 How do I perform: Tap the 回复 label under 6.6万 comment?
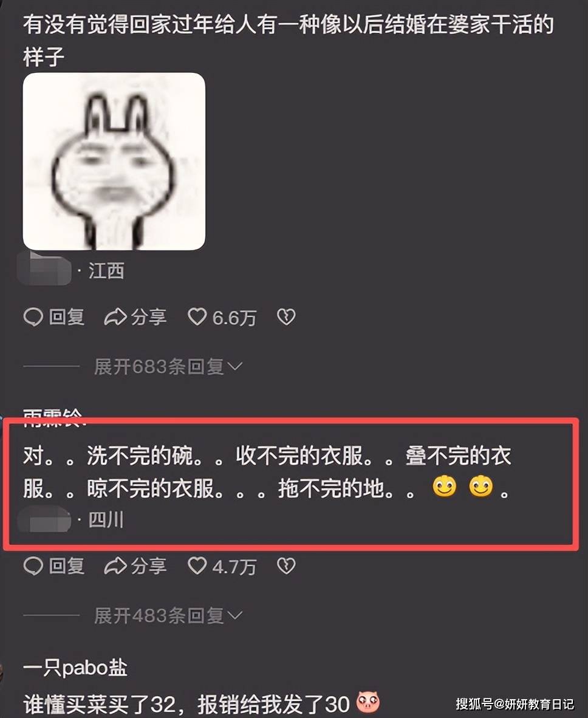tap(67, 317)
